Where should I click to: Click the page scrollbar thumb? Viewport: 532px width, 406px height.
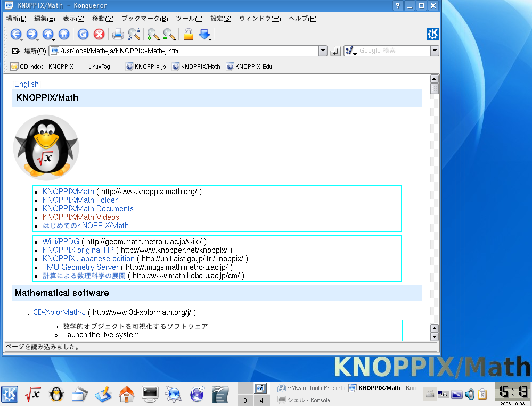coord(435,89)
